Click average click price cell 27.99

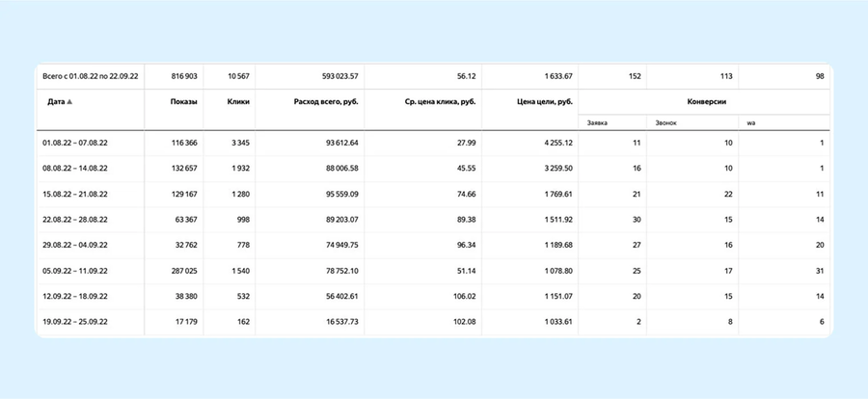point(467,143)
